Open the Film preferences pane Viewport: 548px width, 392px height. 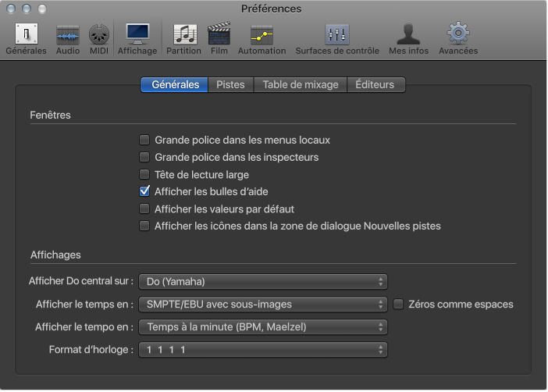pyautogui.click(x=219, y=35)
